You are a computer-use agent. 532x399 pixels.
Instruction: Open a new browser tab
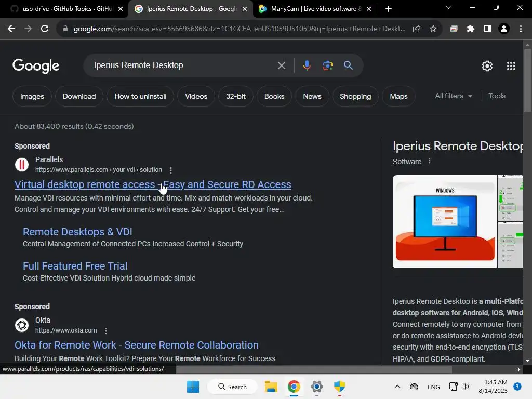(389, 9)
